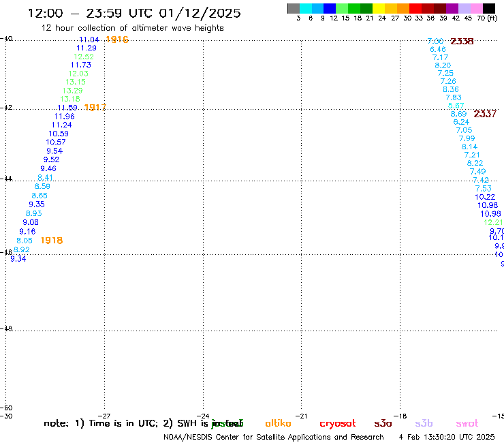Viewport: 504px width, 443px height.
Task: Click the 'swot' satellite legend label
Action: pyautogui.click(x=467, y=423)
